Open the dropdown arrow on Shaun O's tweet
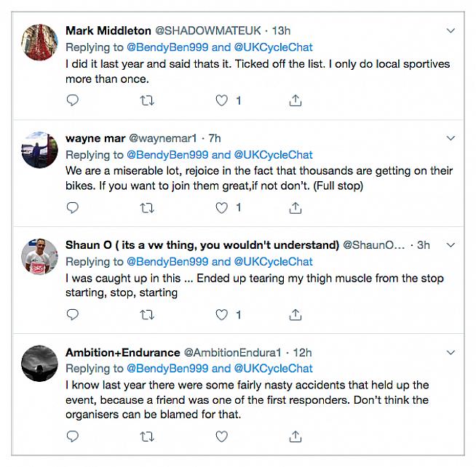This screenshot has width=476, height=467. (x=451, y=244)
